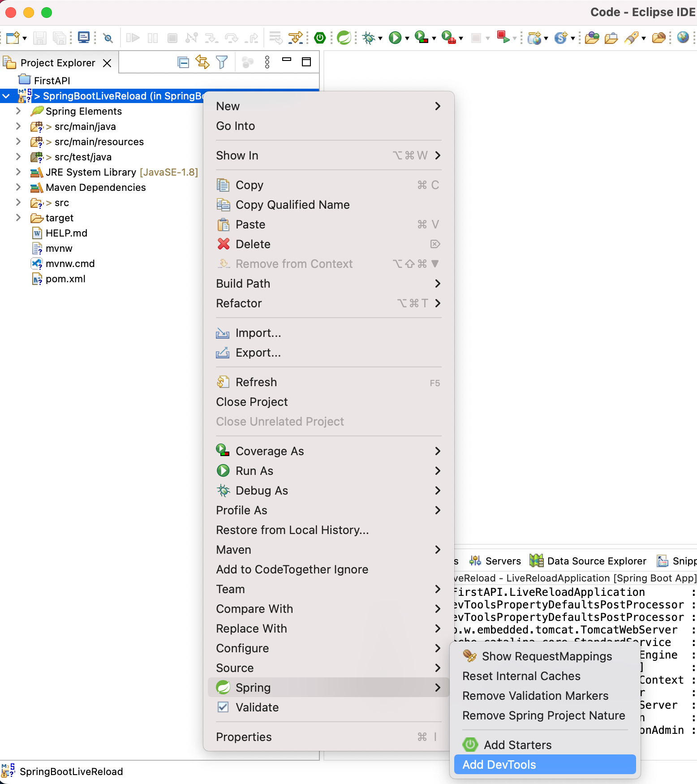Select mvnw.cmd file in the tree
Image resolution: width=697 pixels, height=784 pixels.
click(63, 263)
